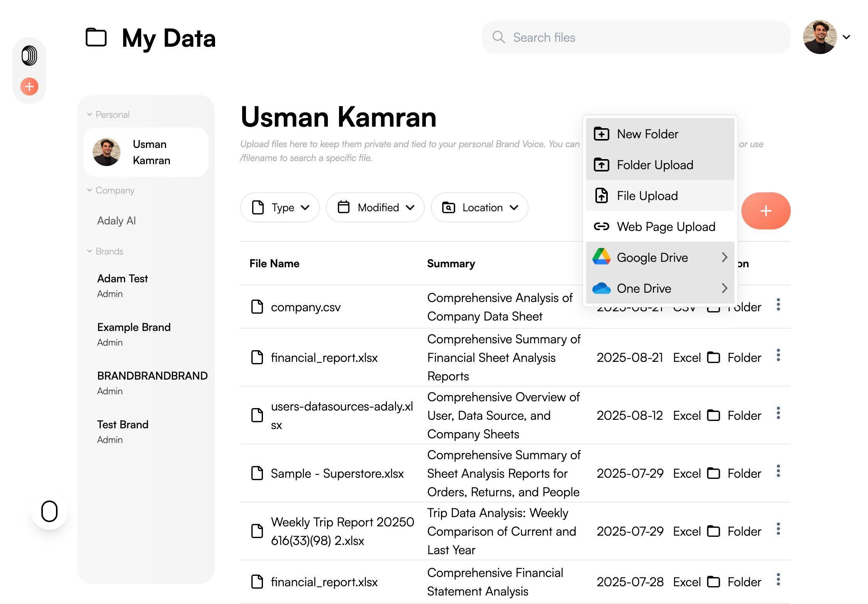The width and height of the screenshot is (868, 604).
Task: Open the Type filter dropdown
Action: pyautogui.click(x=280, y=208)
